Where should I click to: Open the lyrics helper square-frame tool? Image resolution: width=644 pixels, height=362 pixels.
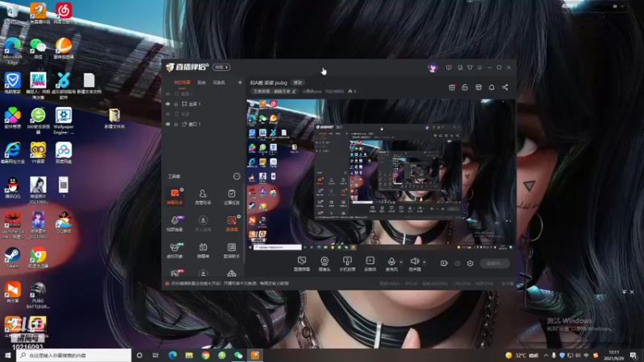[x=232, y=250]
